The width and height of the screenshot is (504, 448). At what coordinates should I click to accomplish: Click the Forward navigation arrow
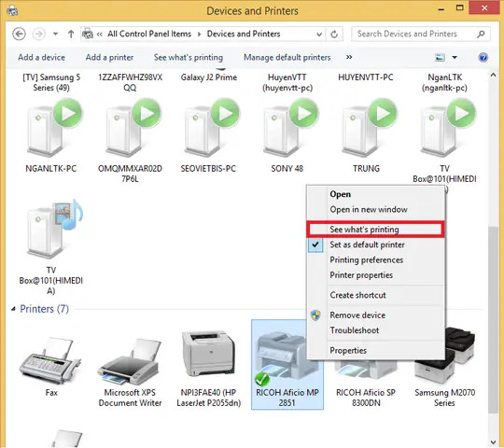click(x=39, y=34)
